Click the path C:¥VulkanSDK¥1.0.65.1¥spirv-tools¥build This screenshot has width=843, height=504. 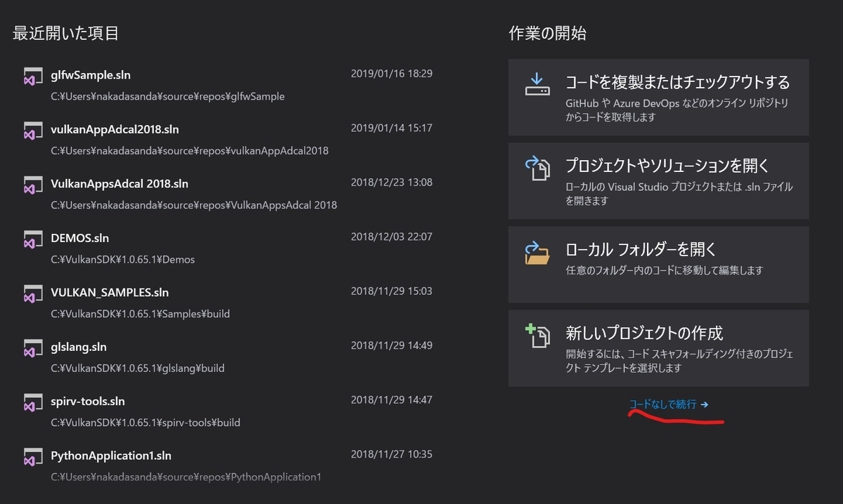point(145,423)
